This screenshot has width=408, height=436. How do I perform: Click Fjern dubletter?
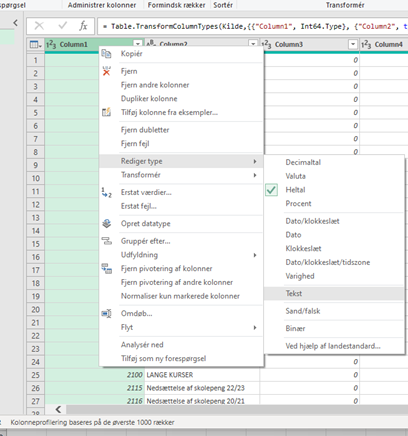point(181,130)
